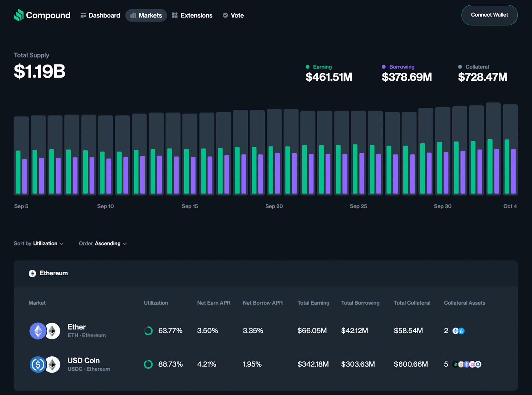Click the USD Coin USDC icon

38,364
